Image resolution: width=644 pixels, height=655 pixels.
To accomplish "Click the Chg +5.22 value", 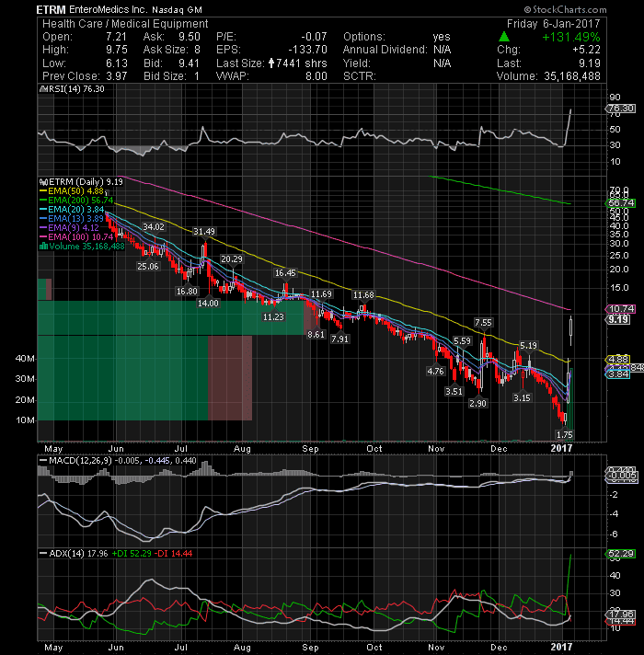I will (x=586, y=50).
